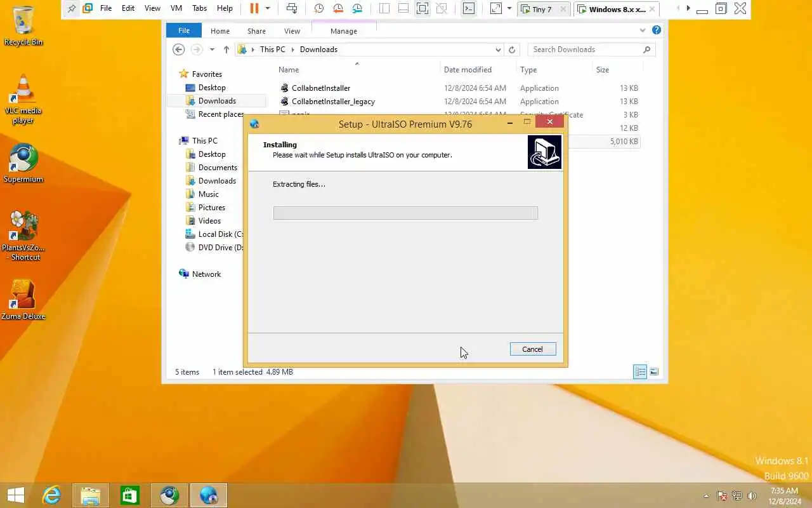This screenshot has width=812, height=508.
Task: Pause the virtual machine with the orange pause button
Action: pyautogui.click(x=254, y=8)
